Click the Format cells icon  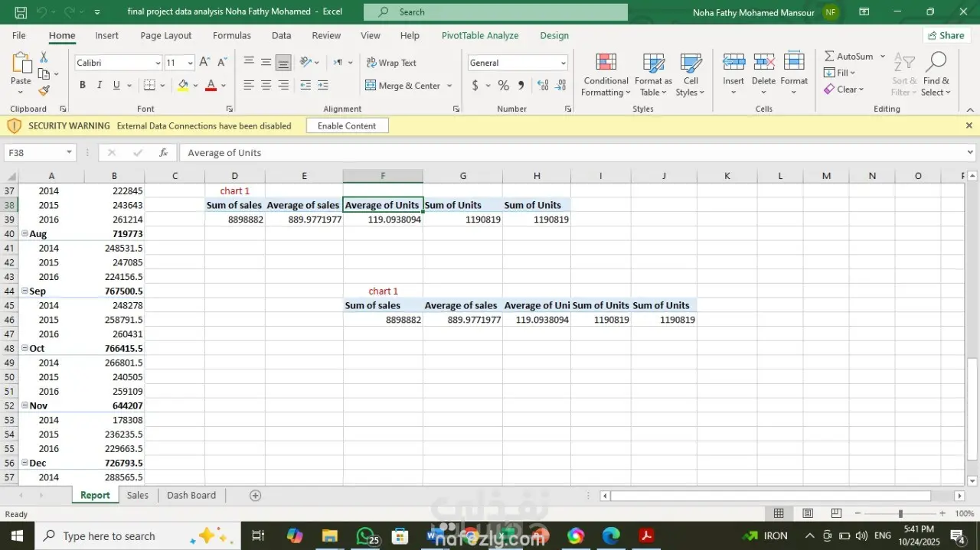click(794, 63)
